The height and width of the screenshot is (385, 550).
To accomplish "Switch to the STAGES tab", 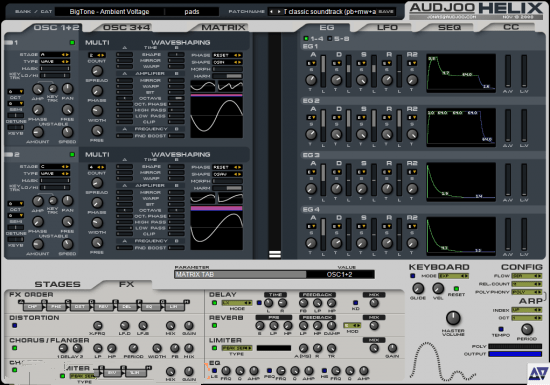I will pos(58,284).
